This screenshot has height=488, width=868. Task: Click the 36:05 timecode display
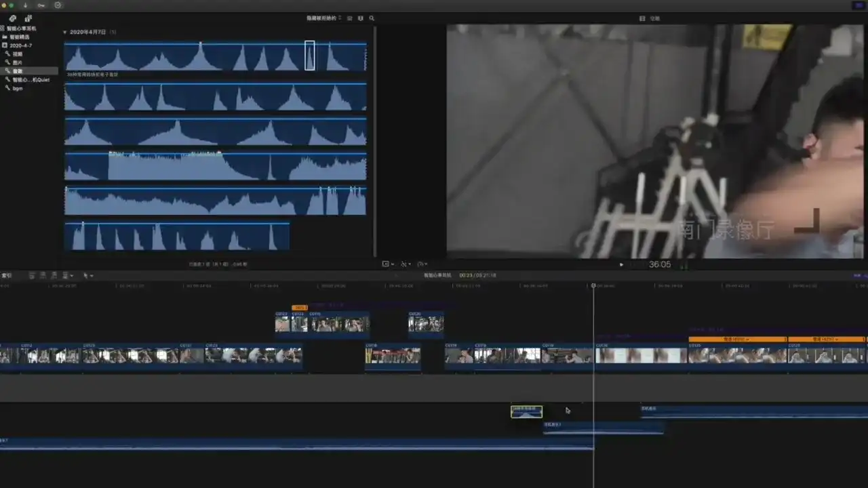coord(660,264)
